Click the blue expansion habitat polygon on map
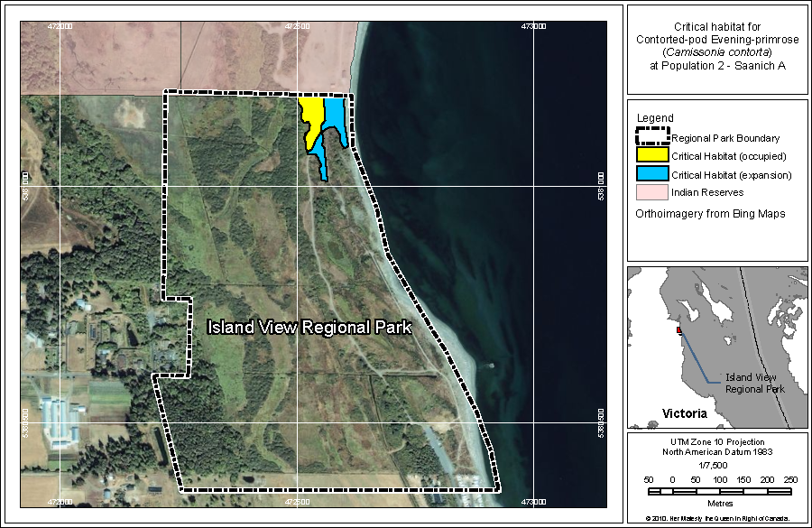 [x=335, y=117]
